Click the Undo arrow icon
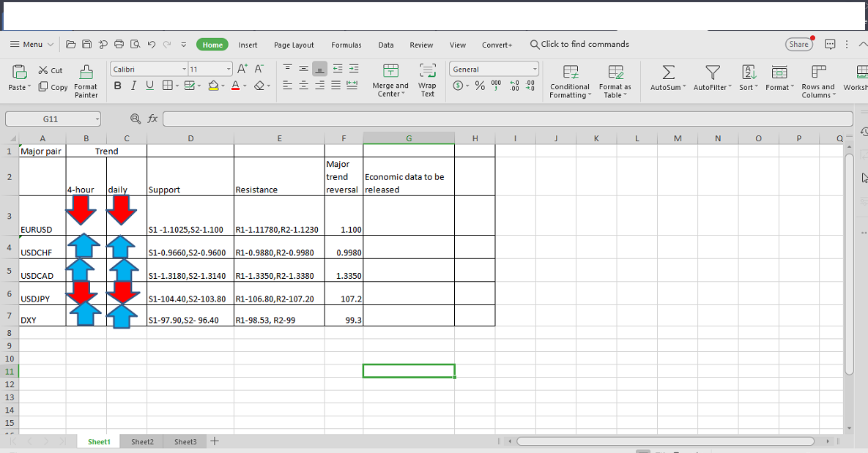This screenshot has width=868, height=453. [151, 45]
